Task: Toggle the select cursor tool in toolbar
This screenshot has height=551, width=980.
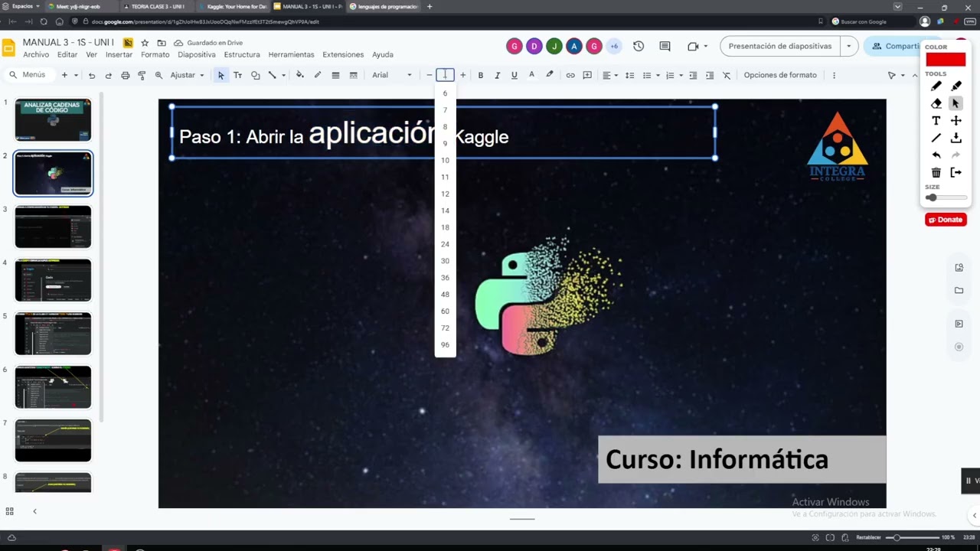Action: point(220,75)
